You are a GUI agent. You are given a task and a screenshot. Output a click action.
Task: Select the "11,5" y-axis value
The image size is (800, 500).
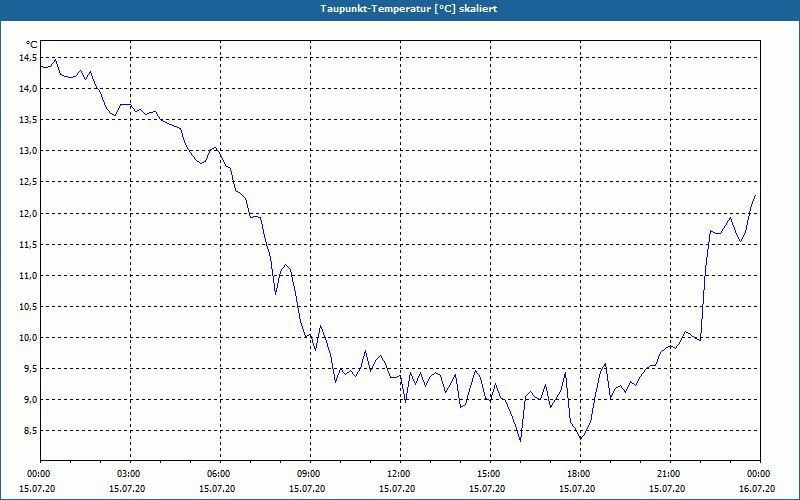tap(29, 244)
